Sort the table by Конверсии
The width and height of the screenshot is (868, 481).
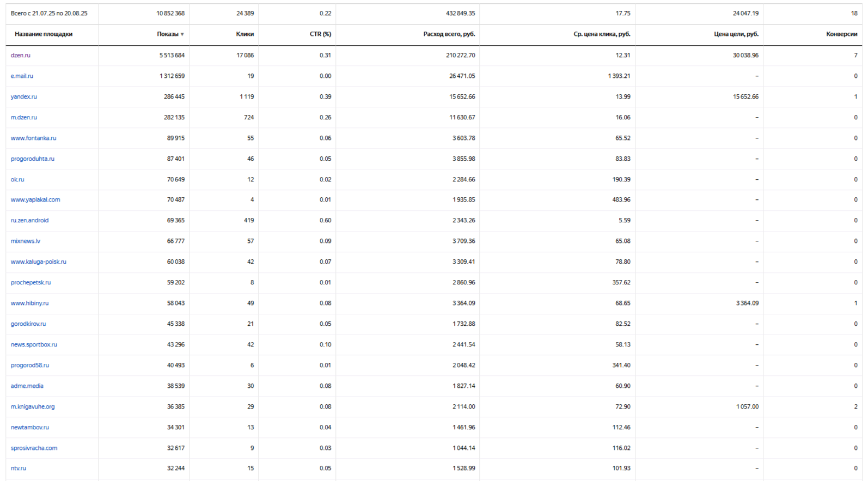[x=841, y=34]
